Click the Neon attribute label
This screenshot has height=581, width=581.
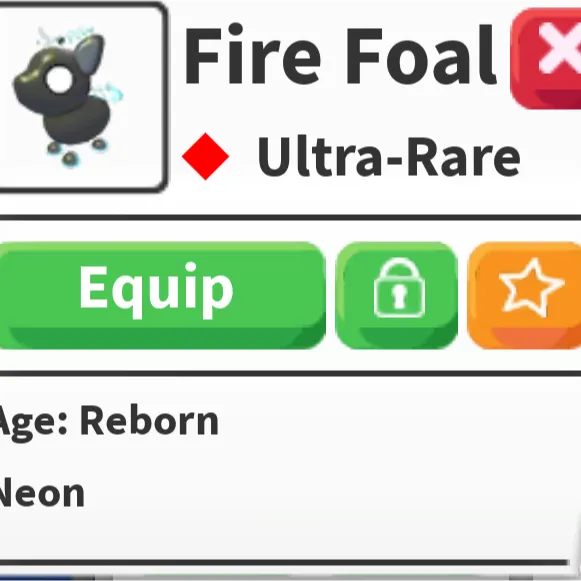[x=42, y=493]
